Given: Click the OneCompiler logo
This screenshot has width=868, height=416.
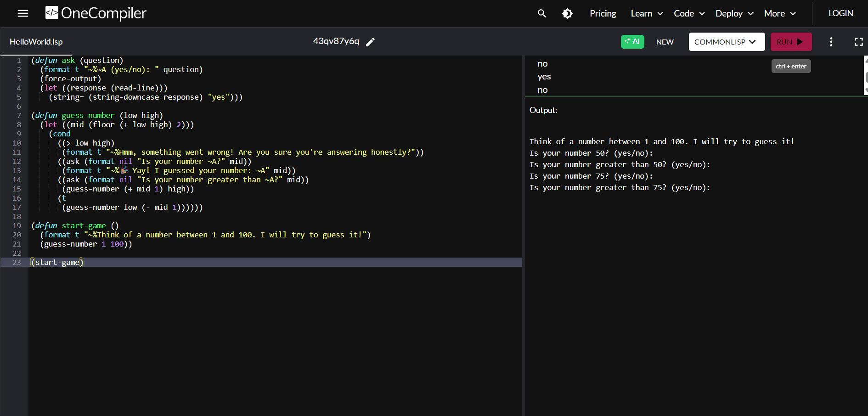Looking at the screenshot, I should [96, 13].
